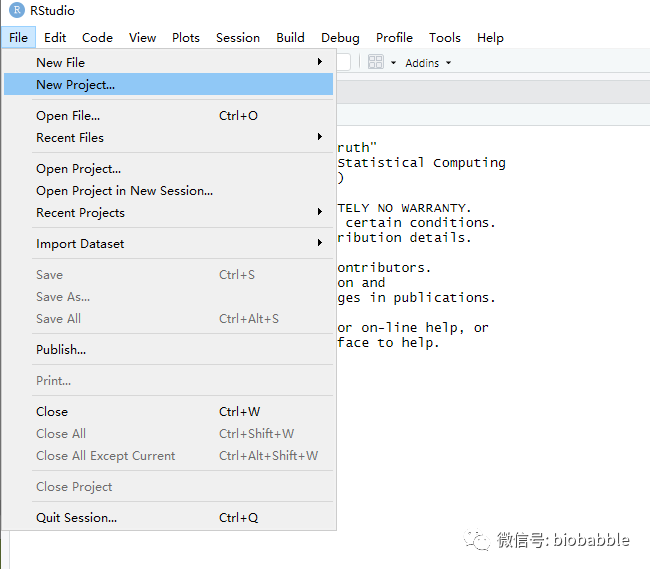Open the Profile menu

pos(394,38)
